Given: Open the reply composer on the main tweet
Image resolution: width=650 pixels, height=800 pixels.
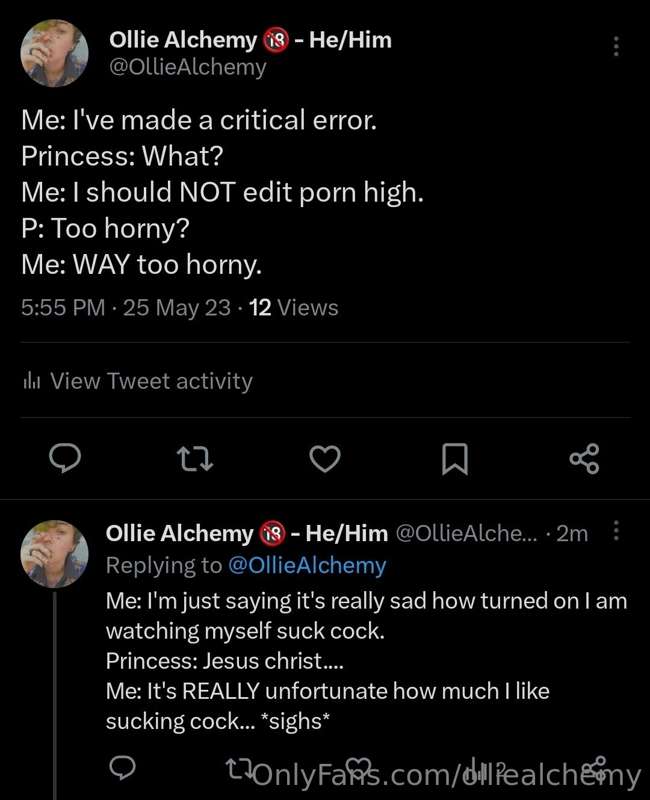Looking at the screenshot, I should 65,458.
